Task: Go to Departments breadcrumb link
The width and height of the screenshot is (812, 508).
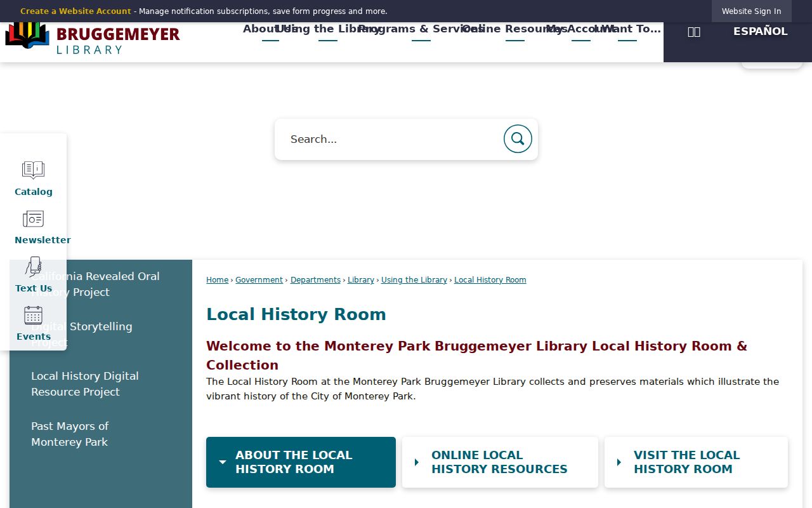Action: [315, 280]
